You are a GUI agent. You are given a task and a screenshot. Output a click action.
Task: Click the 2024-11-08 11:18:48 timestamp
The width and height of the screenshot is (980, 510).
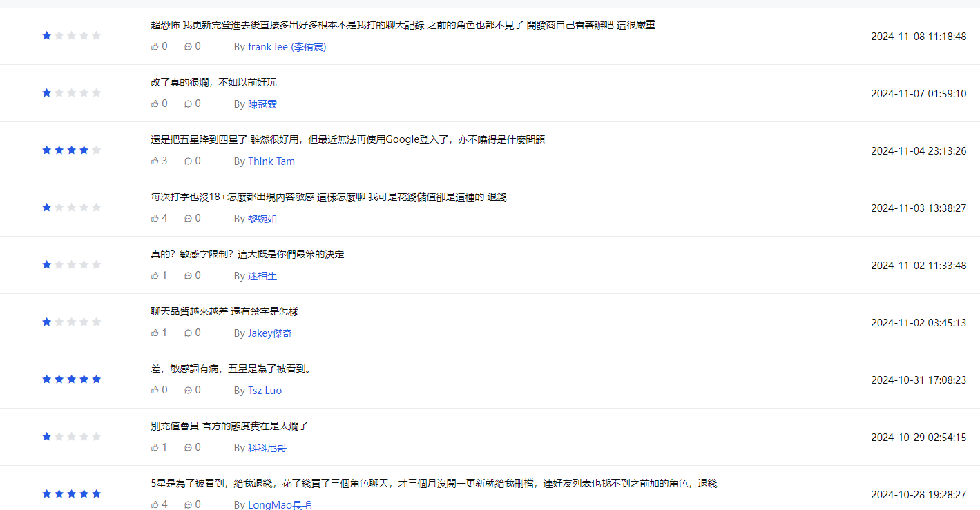point(918,37)
